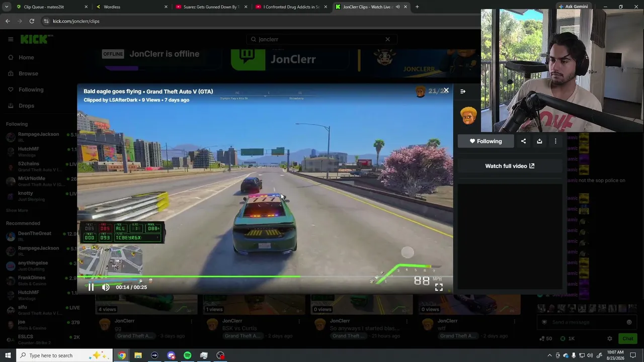Open the system volume control
Screen dimensions: 644x362
590,355
